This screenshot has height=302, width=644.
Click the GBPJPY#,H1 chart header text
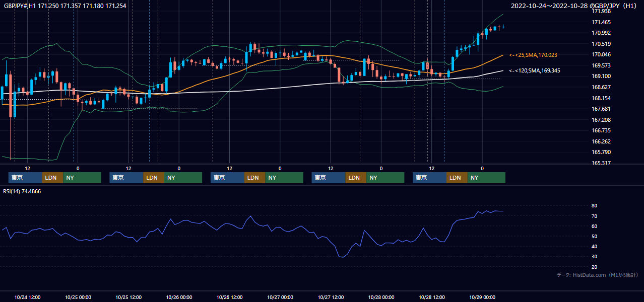tap(65, 6)
